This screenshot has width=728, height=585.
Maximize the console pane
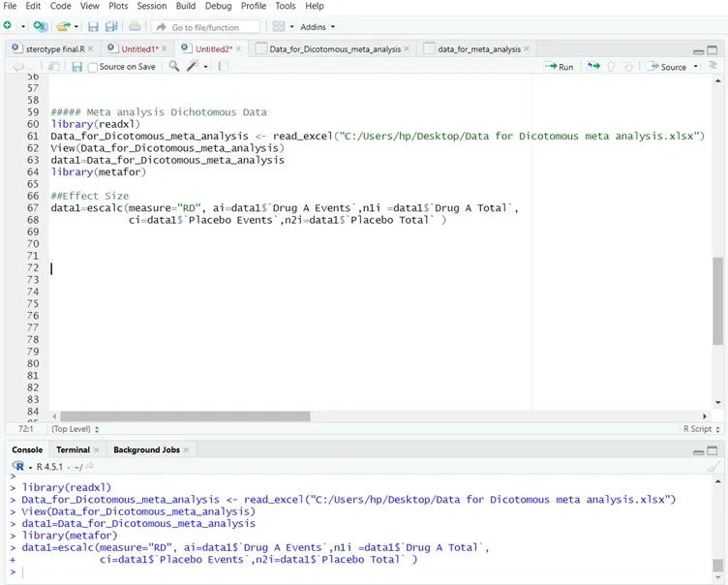pyautogui.click(x=712, y=450)
